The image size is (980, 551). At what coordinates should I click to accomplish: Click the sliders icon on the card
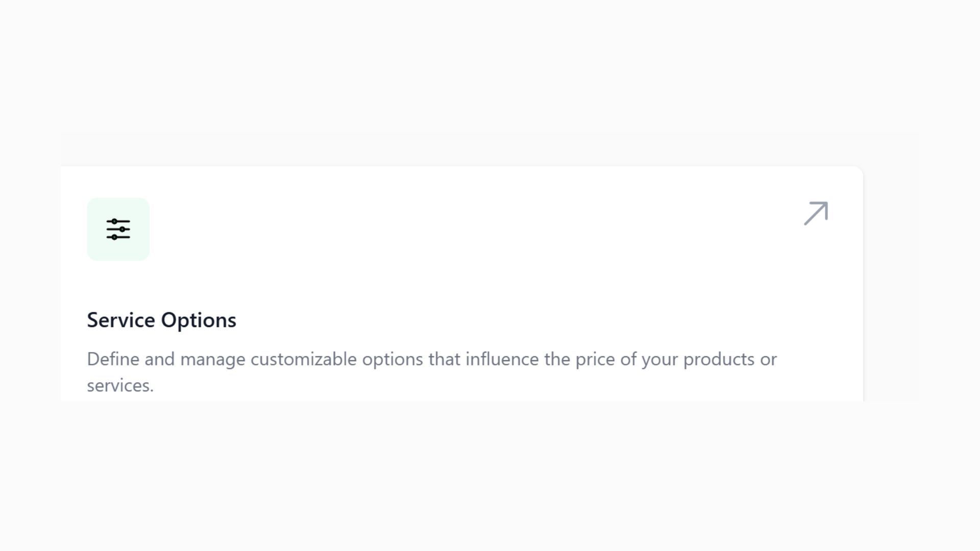click(118, 229)
